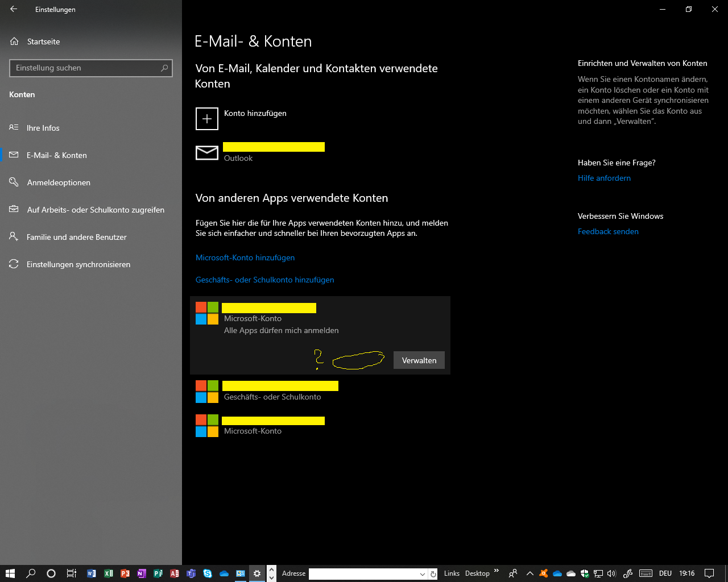Open the Avast antivirus tray icon
This screenshot has width=728, height=582.
[543, 573]
